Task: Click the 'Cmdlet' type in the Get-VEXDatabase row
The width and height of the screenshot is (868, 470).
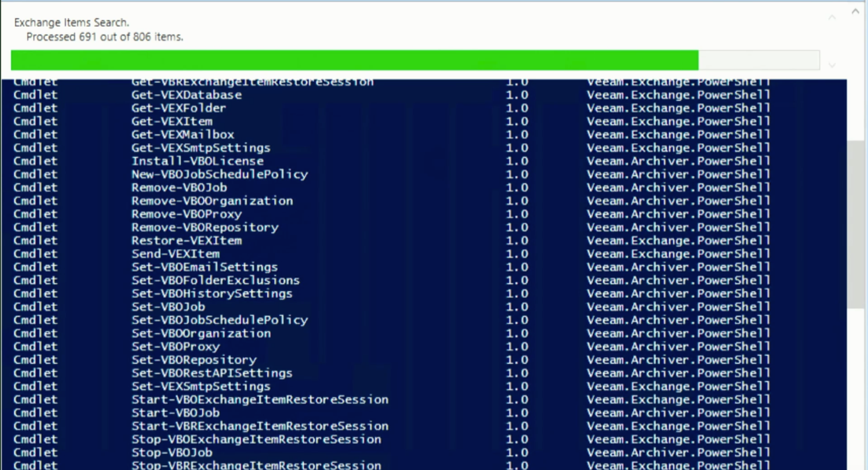Action: point(35,95)
